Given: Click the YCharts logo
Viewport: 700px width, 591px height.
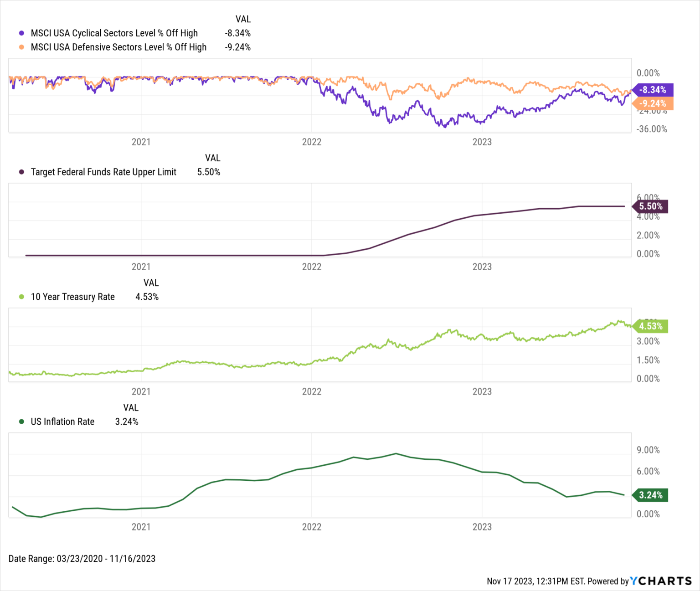Looking at the screenshot, I should (x=661, y=581).
